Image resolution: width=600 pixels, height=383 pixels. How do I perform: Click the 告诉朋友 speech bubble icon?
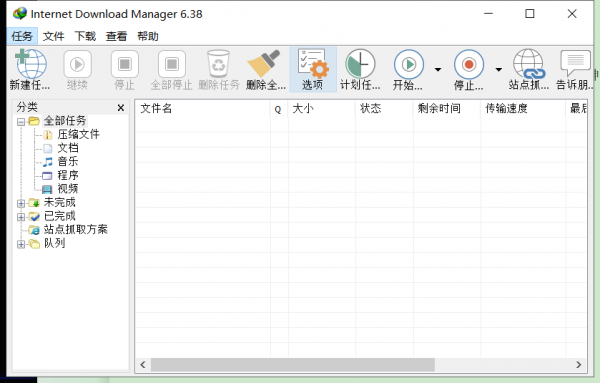tap(575, 63)
